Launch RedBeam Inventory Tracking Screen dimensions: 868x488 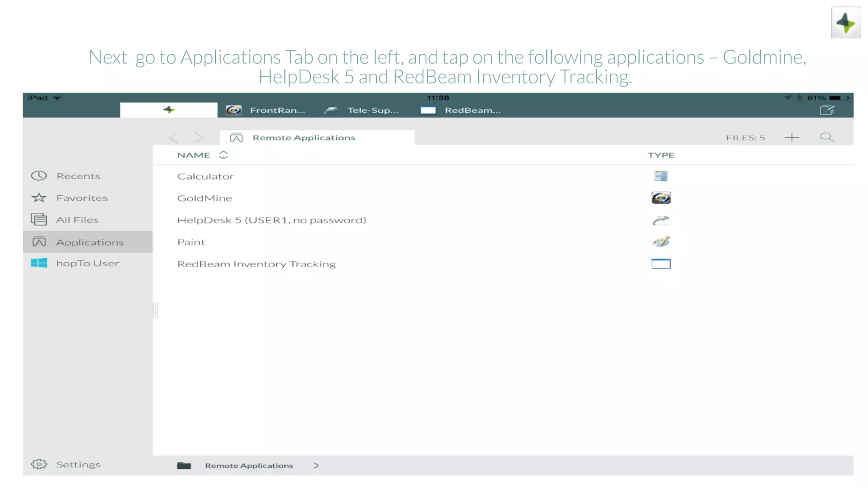pyautogui.click(x=503, y=264)
